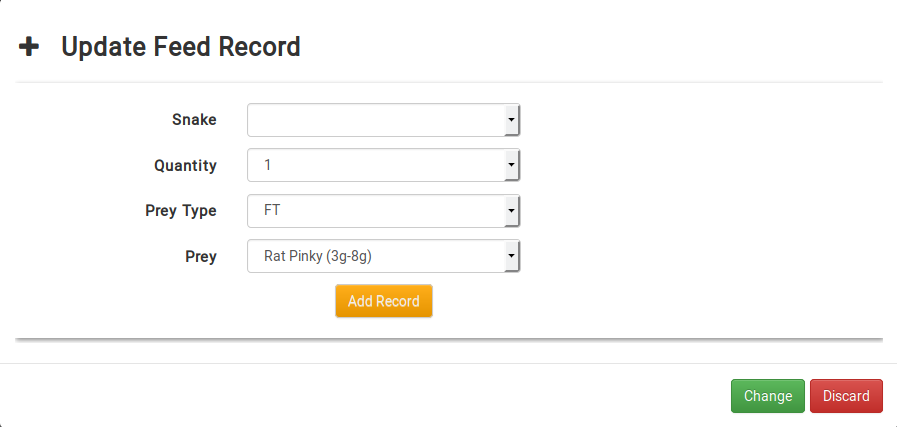Viewport: 897px width, 427px height.
Task: Click the Prey dropdown arrow
Action: (x=511, y=256)
